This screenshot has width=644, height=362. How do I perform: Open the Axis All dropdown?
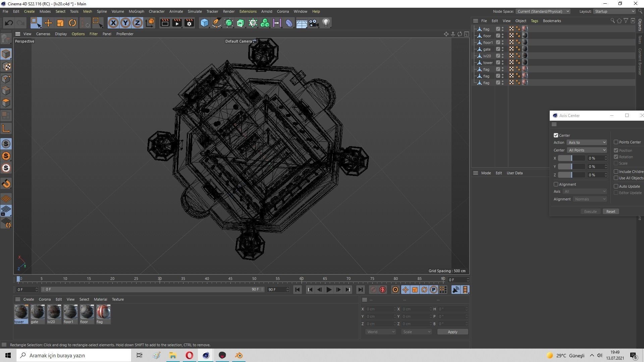point(585,191)
